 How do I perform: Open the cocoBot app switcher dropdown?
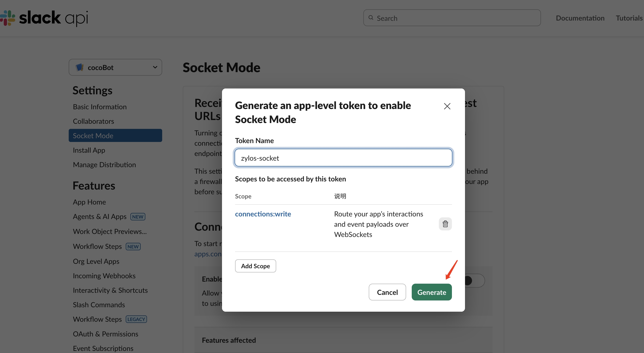click(115, 67)
